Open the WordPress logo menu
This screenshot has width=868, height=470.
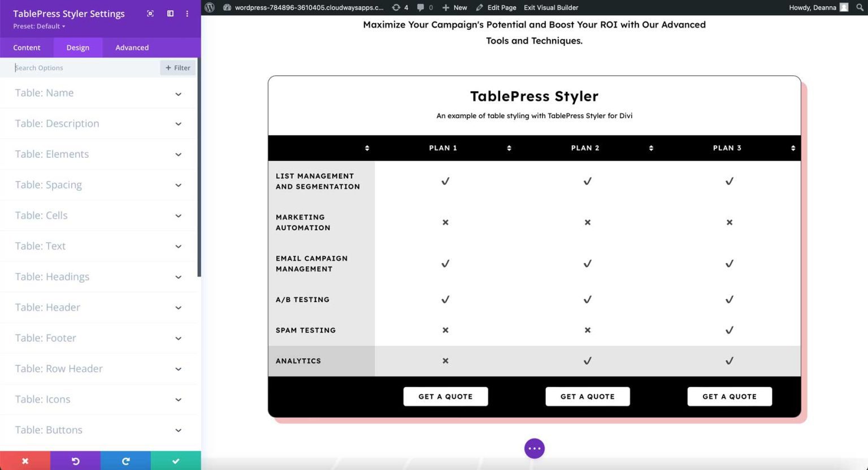click(210, 7)
